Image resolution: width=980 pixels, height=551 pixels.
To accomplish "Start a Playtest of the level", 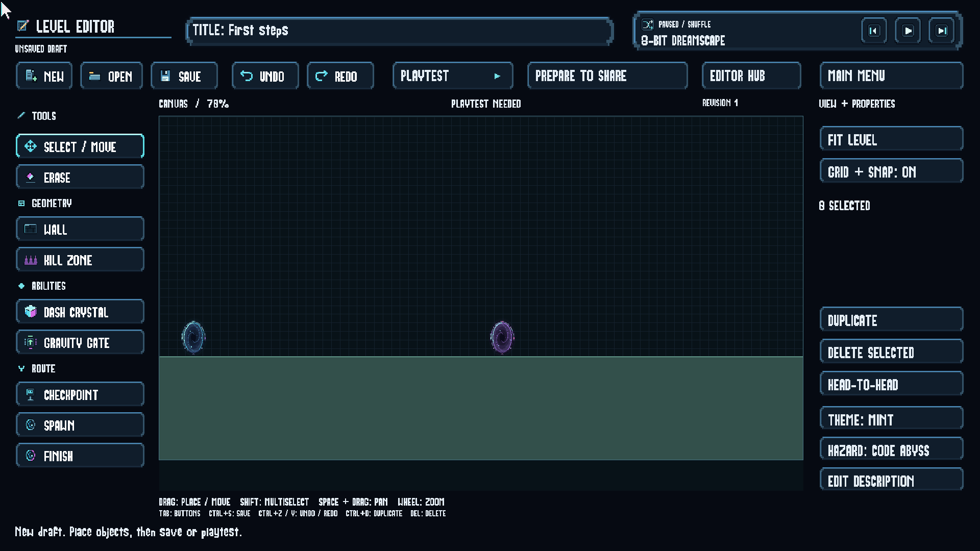I will (453, 76).
